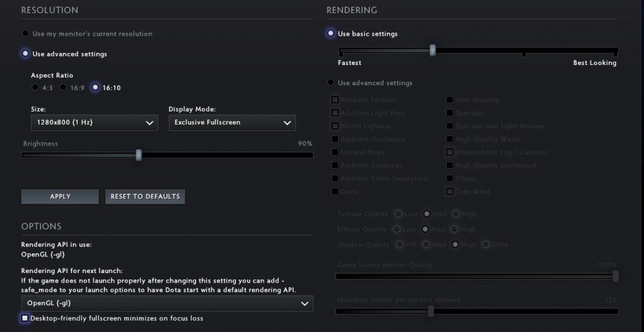Click the Apply button
This screenshot has width=644, height=332.
click(x=60, y=197)
